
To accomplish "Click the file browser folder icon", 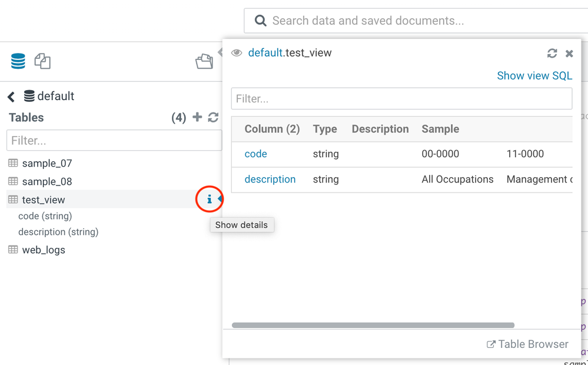I will tap(204, 61).
